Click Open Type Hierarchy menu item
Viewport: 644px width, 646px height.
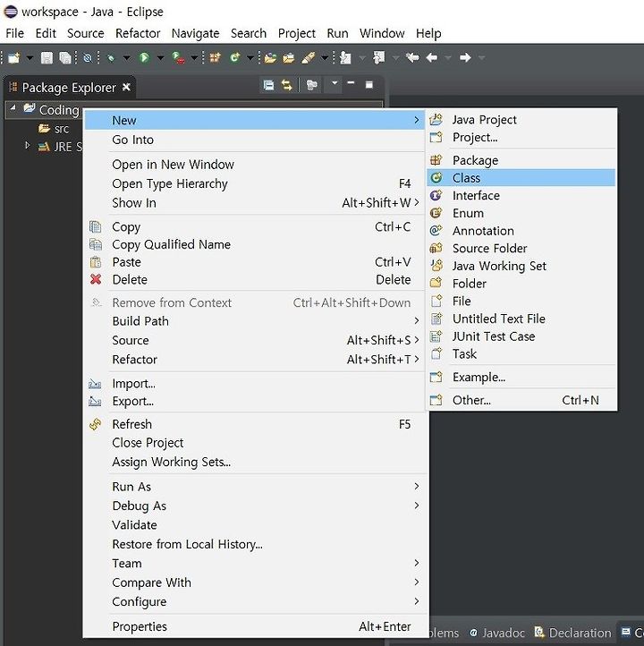pos(255,183)
